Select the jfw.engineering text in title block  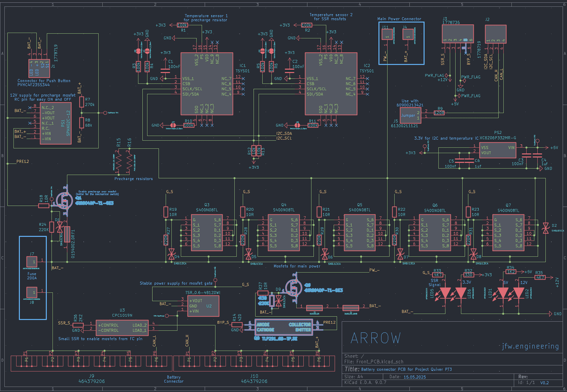click(530, 346)
